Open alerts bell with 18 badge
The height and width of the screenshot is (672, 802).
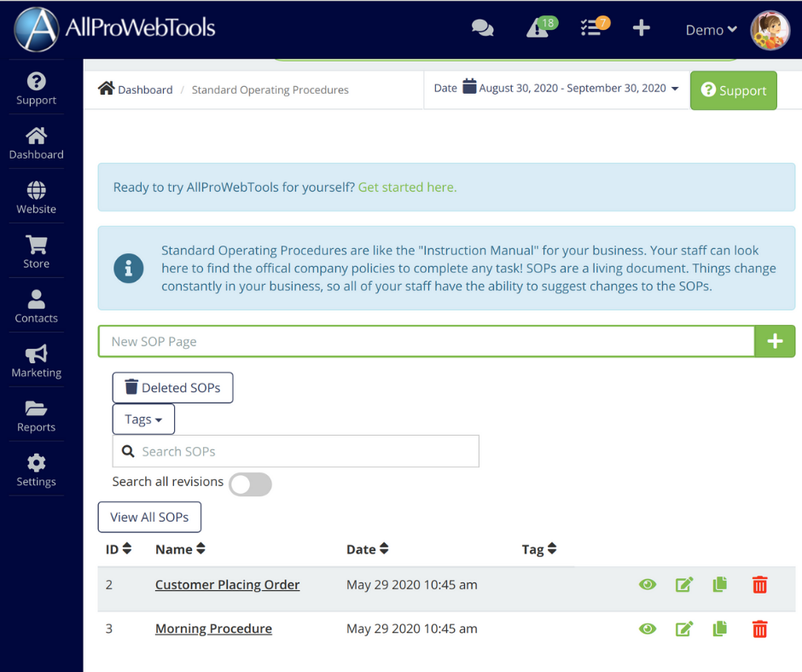pos(541,27)
